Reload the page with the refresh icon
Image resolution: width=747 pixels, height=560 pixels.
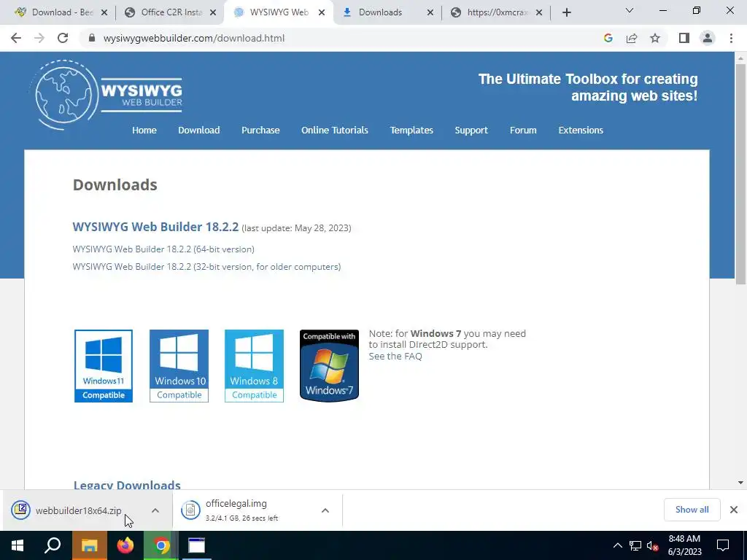[63, 38]
